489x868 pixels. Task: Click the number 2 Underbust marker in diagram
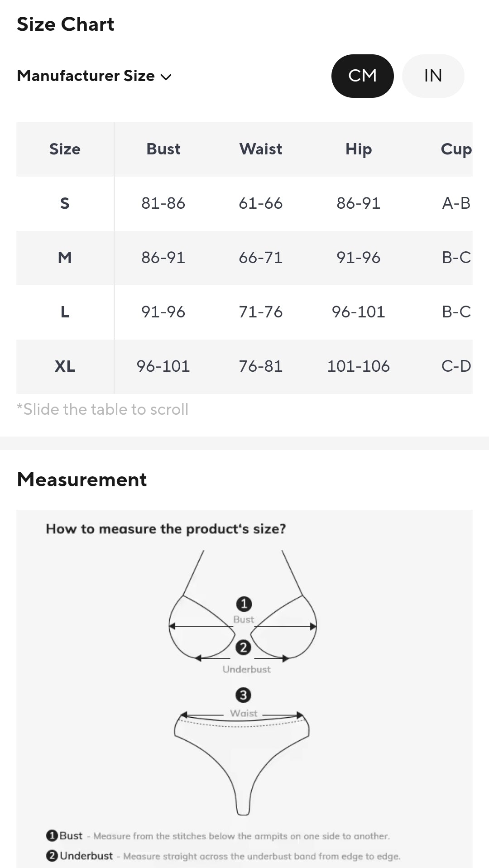coord(243,647)
